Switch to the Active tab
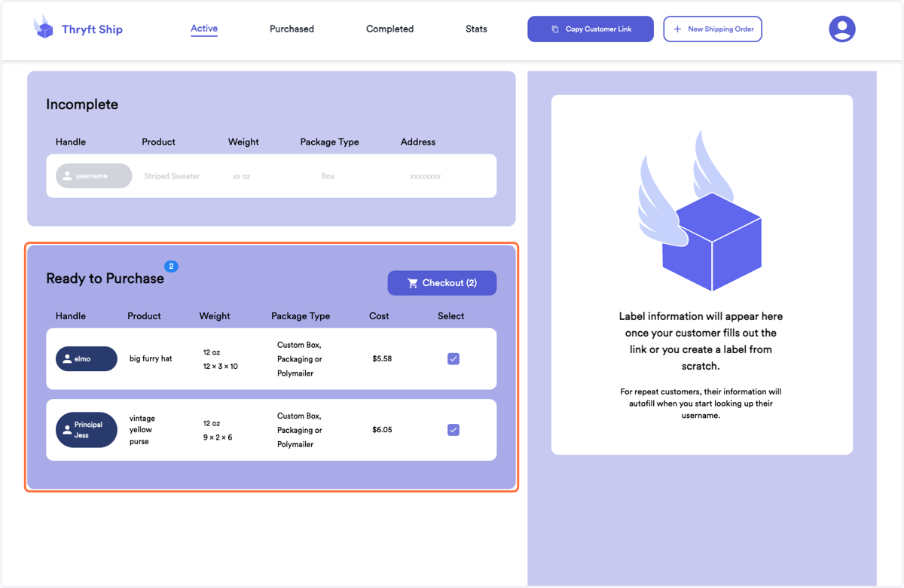 click(204, 29)
